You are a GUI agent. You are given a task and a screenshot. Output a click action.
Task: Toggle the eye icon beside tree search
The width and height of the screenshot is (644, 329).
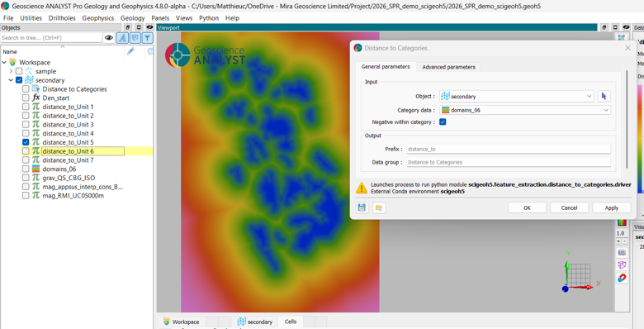(x=108, y=38)
